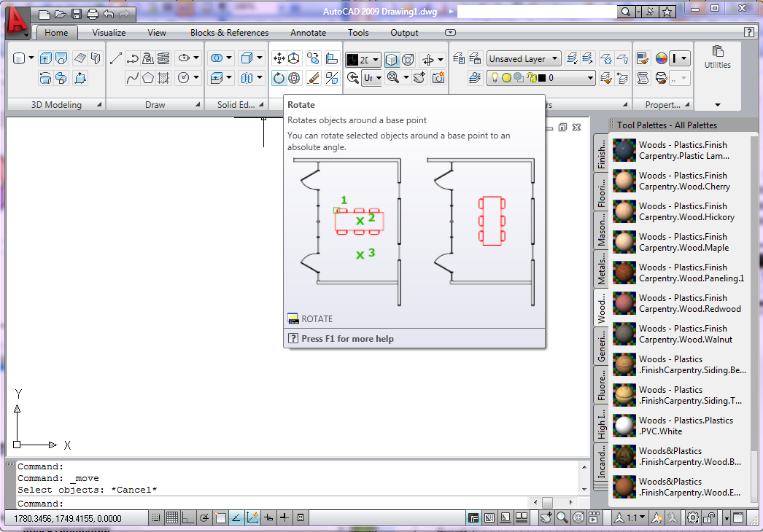The width and height of the screenshot is (763, 532).
Task: Click the Match Properties paintbrush icon
Action: tap(643, 59)
